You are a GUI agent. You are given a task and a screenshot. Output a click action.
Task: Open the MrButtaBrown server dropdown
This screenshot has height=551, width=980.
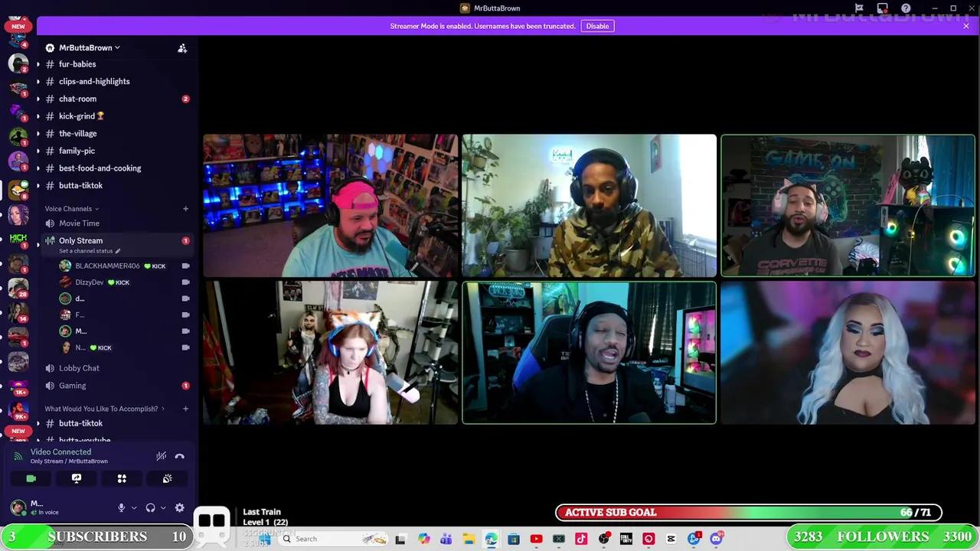click(89, 47)
